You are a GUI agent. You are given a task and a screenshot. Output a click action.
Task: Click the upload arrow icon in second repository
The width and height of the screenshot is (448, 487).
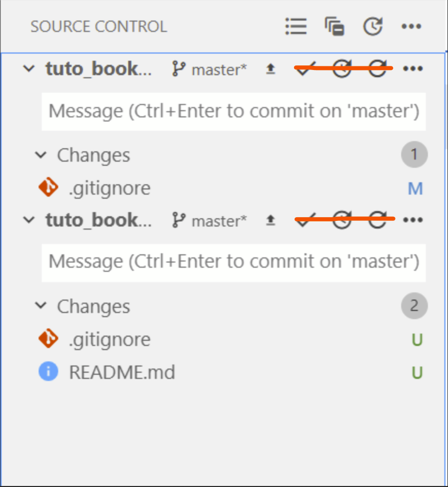pos(270,220)
